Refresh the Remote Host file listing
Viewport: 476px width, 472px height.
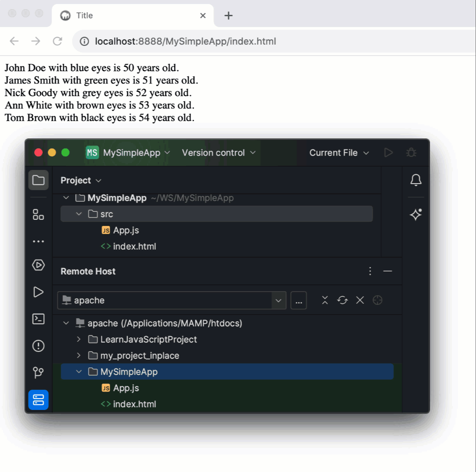pos(342,300)
